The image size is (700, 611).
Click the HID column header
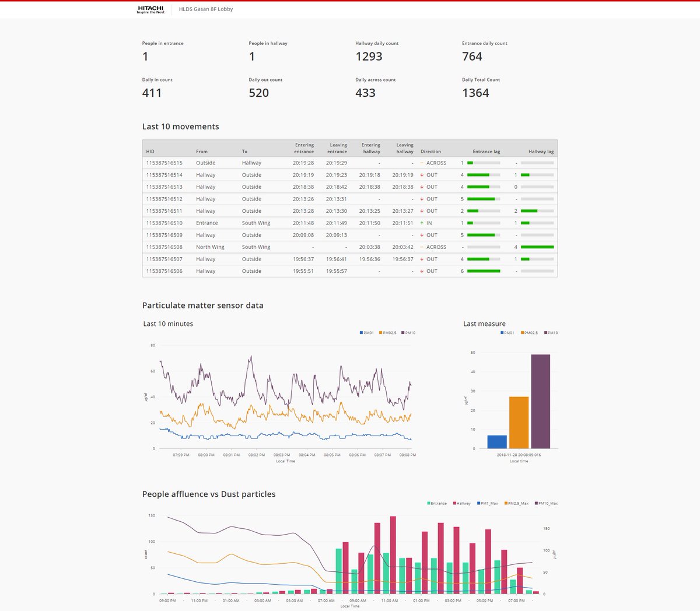click(x=150, y=152)
